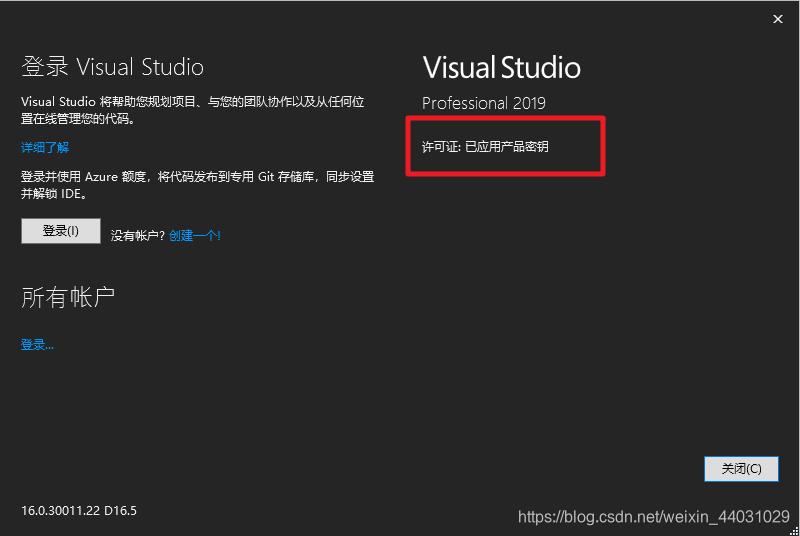Click the 关闭(C) button
This screenshot has width=800, height=536.
(741, 469)
